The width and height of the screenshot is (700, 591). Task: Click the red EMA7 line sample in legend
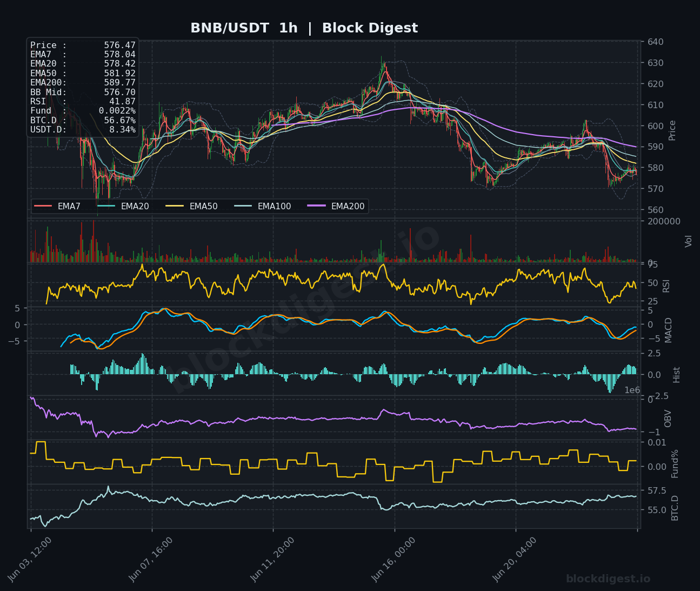coord(43,206)
